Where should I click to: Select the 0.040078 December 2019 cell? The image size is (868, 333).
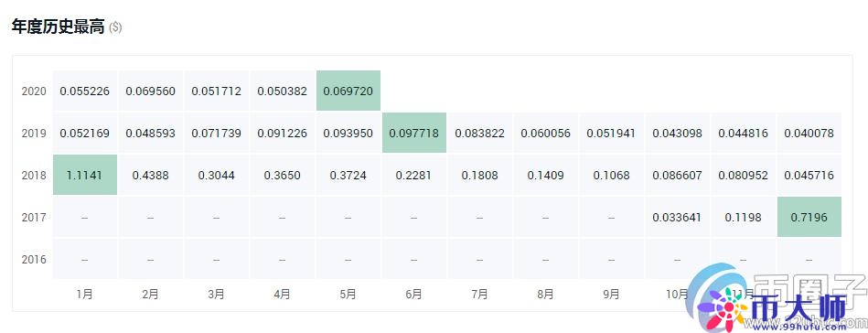click(809, 133)
